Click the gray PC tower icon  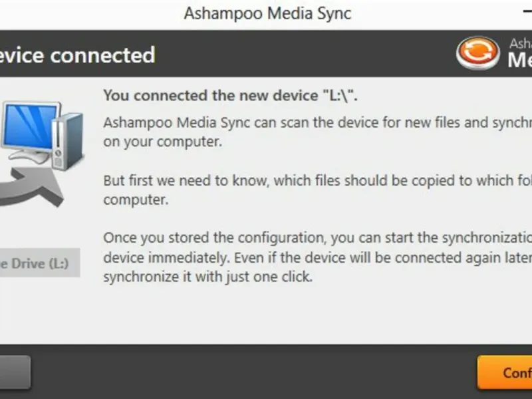pos(68,141)
